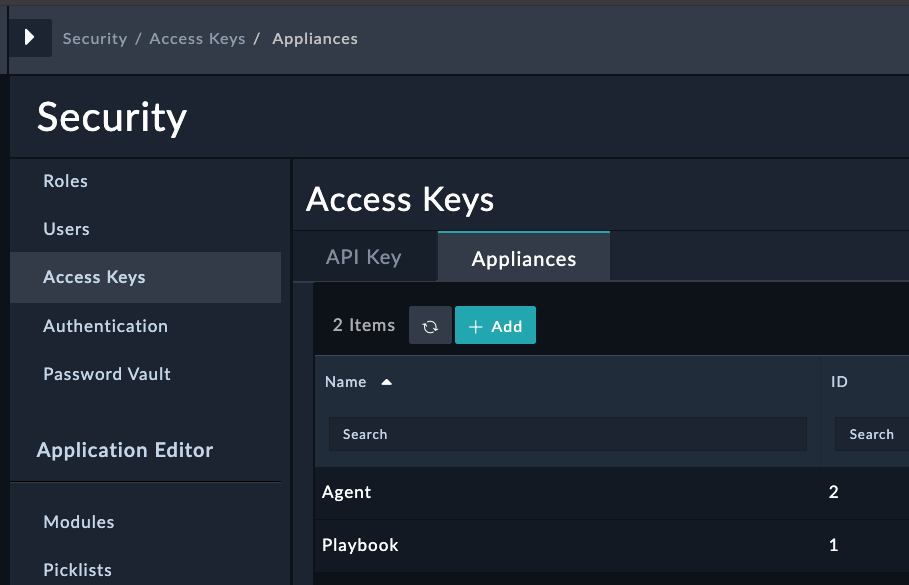Select the ID value 1 cell
Screen dimensions: 909x585
pyautogui.click(x=834, y=545)
